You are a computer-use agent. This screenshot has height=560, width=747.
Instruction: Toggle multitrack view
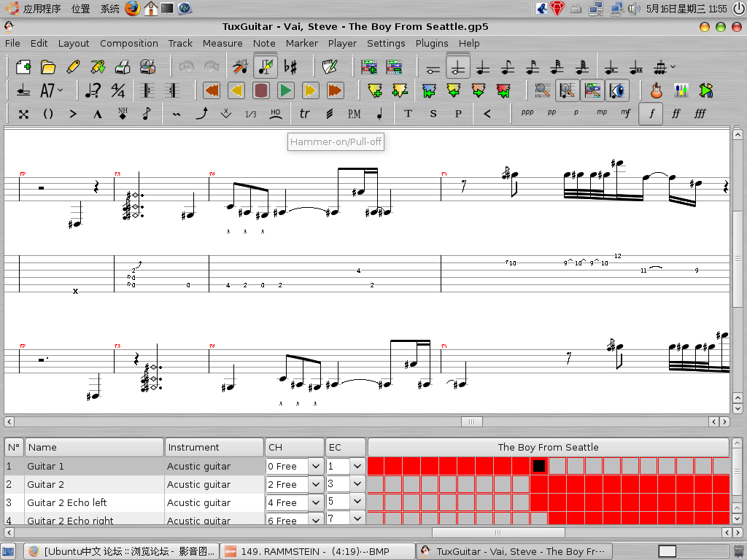(x=592, y=90)
